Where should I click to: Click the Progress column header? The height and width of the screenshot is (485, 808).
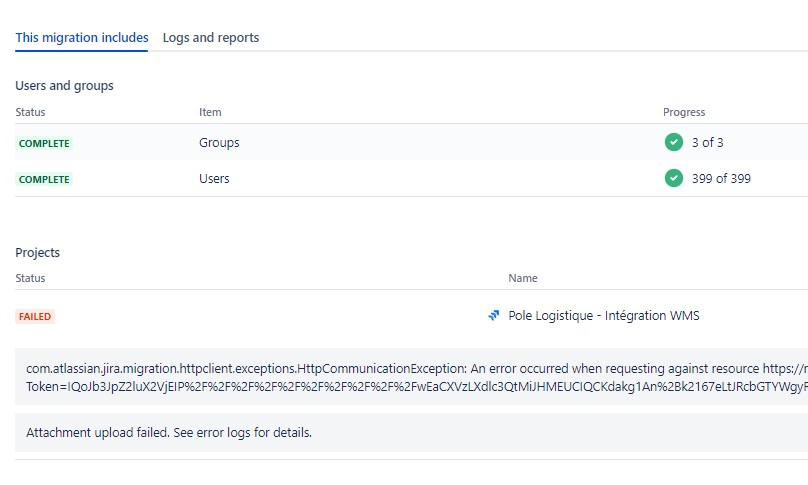[x=684, y=112]
